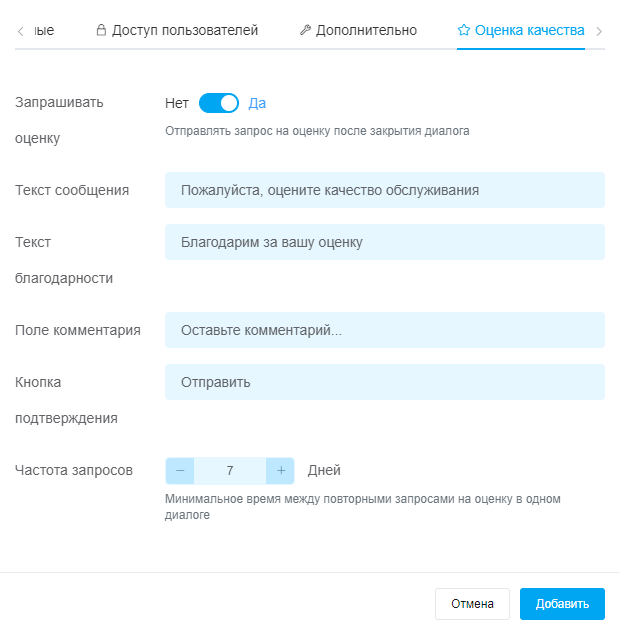Select the Нет option label
Image resolution: width=620 pixels, height=626 pixels.
pos(177,103)
